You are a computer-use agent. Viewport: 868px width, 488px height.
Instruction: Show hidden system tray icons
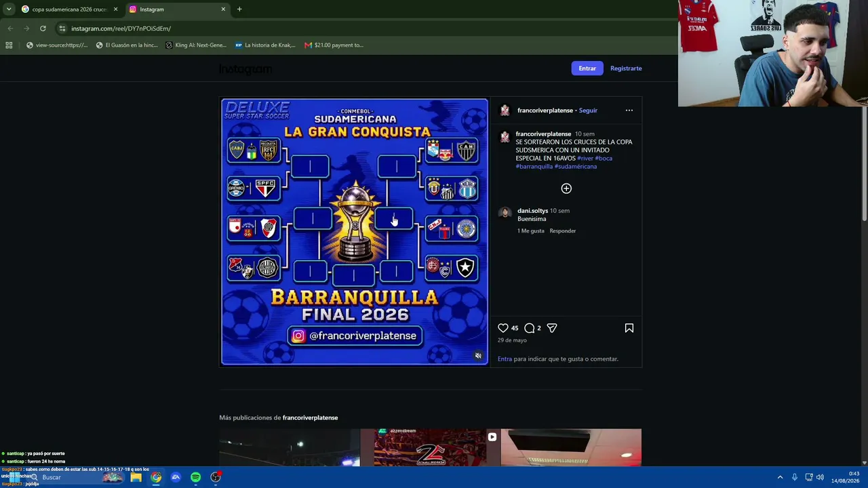780,477
